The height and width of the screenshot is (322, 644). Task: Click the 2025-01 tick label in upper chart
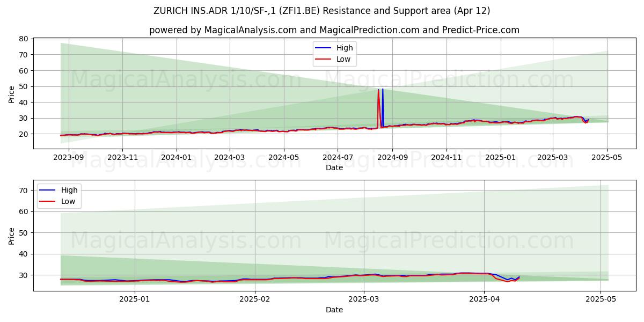tap(501, 157)
